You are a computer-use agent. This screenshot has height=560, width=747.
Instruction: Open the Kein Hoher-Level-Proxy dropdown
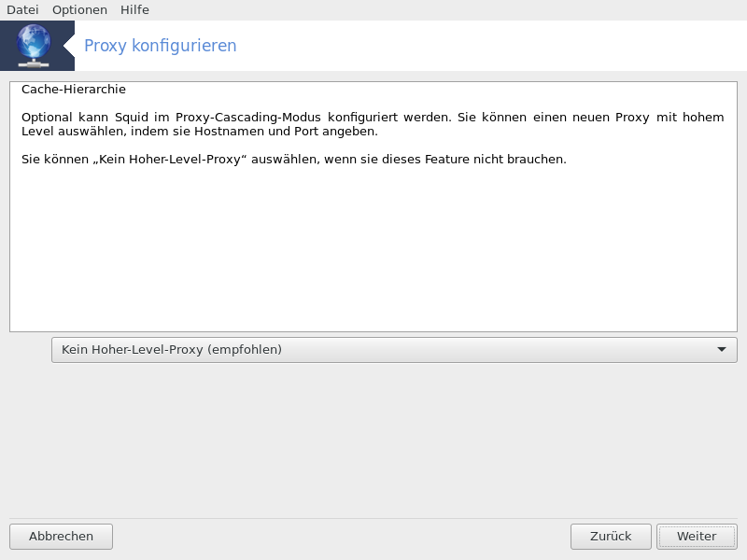click(x=394, y=350)
